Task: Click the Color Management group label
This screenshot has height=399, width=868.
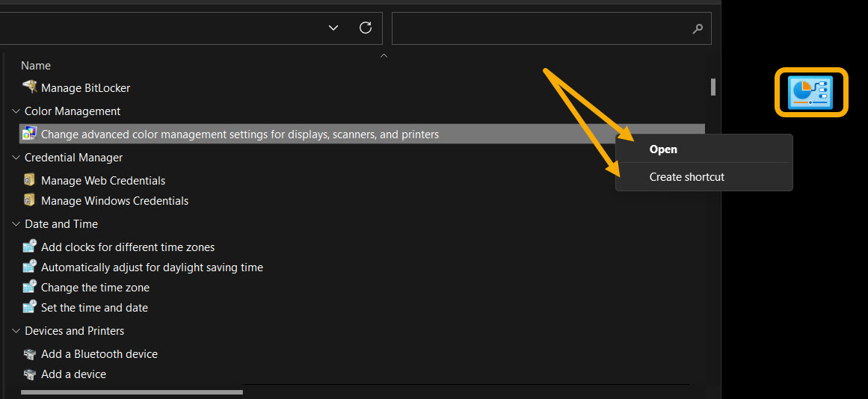Action: [x=73, y=111]
